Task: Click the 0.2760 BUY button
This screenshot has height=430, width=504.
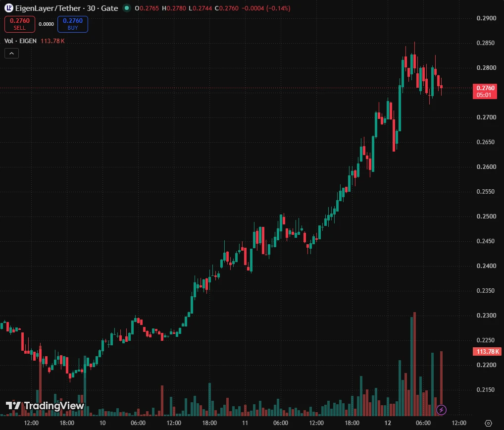Action: [x=73, y=24]
